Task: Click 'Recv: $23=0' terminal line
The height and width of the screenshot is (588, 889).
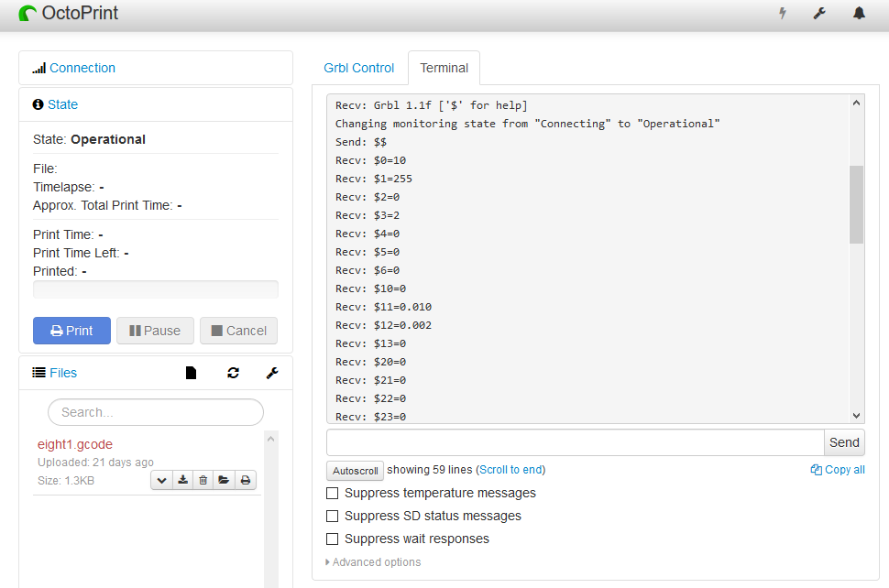Action: [x=371, y=417]
